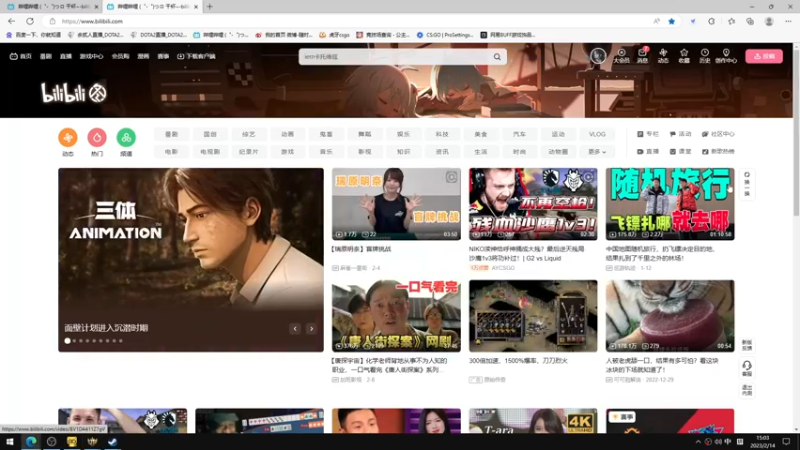Open the 随机旅行 video thumbnail

(x=670, y=204)
